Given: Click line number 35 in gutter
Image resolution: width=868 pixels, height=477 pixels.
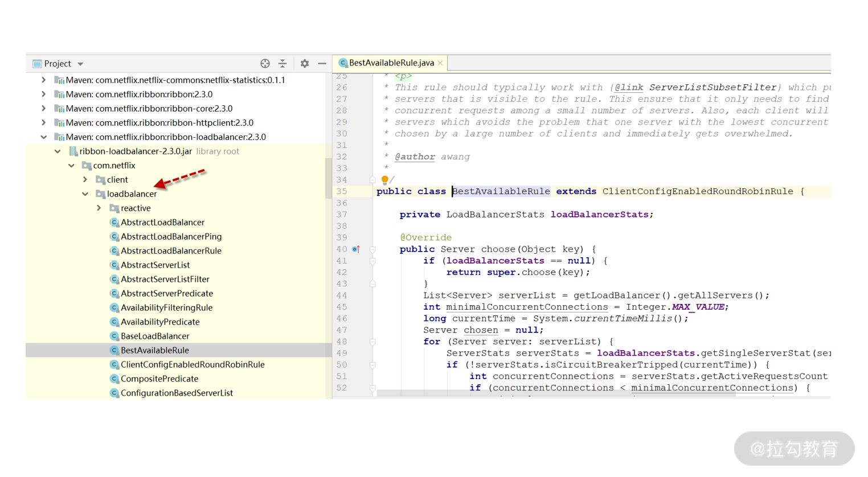Looking at the screenshot, I should 342,192.
